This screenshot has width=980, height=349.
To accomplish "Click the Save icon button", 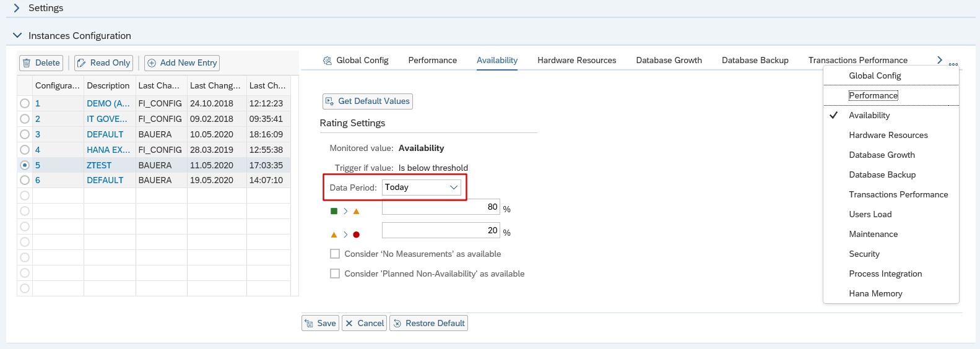I will click(309, 324).
